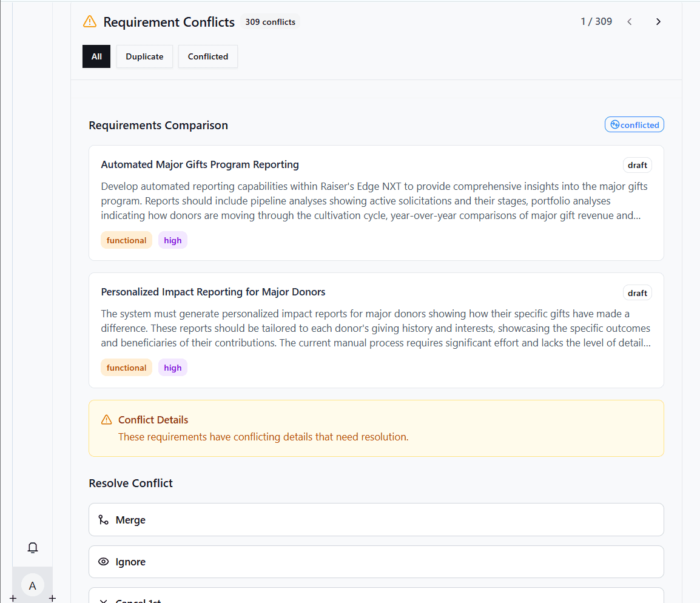Image resolution: width=700 pixels, height=603 pixels.
Task: Click the draft badge on Personalized Impact card
Action: pyautogui.click(x=638, y=293)
